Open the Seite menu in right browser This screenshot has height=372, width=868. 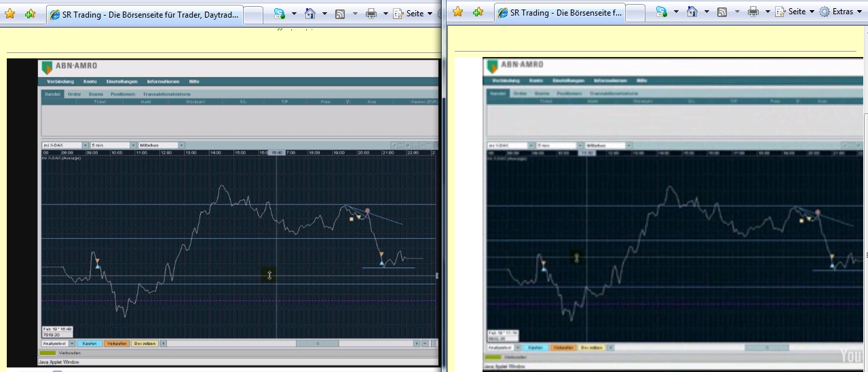click(x=795, y=12)
